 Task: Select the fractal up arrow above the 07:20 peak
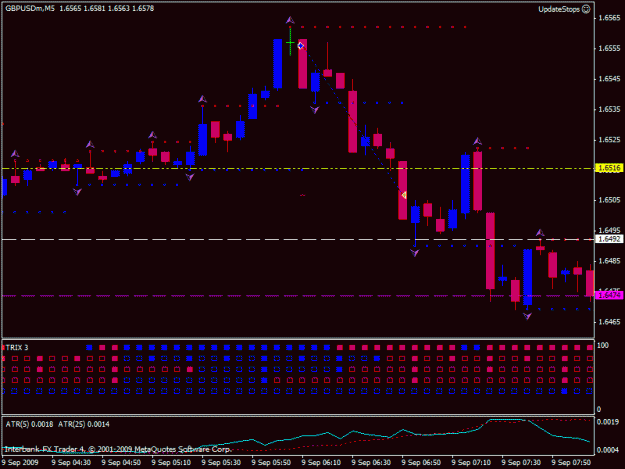478,141
